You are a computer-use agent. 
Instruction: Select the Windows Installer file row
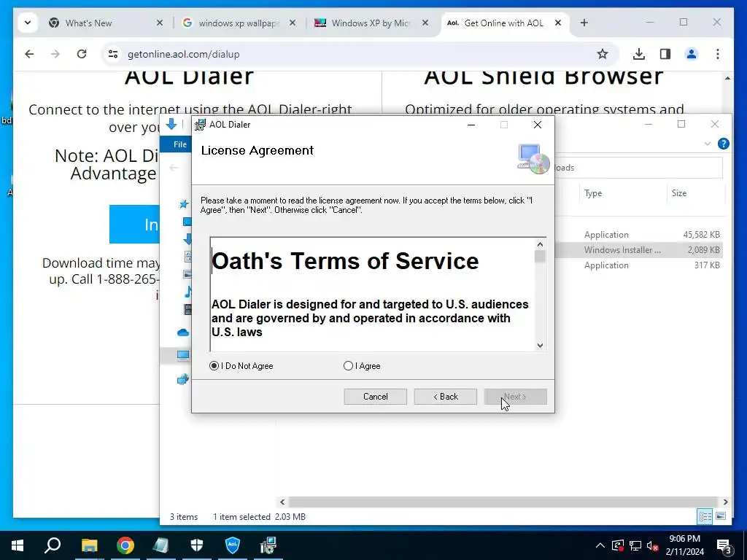click(638, 249)
